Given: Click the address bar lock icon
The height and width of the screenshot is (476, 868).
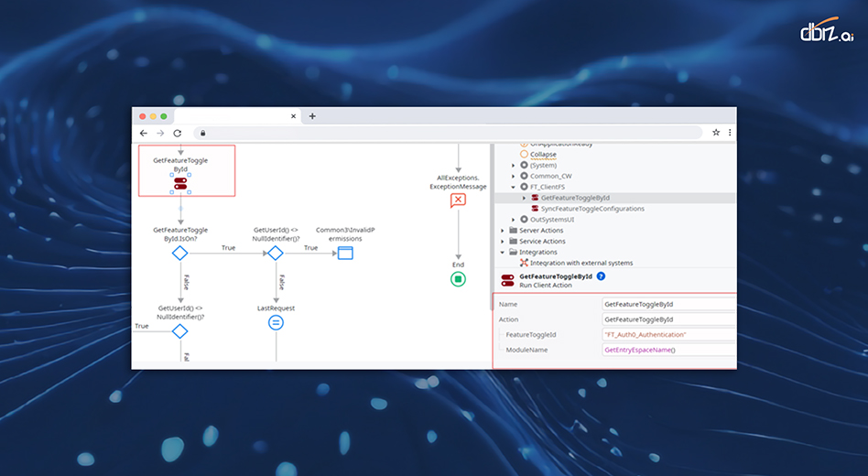Looking at the screenshot, I should [x=202, y=133].
